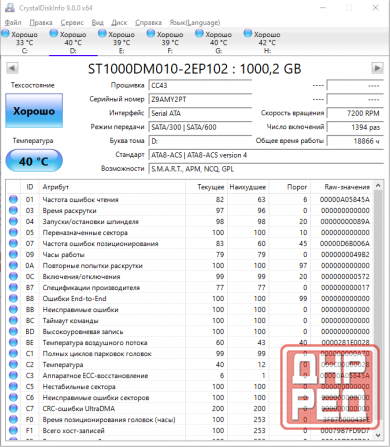Click the Raw-значения column header
The width and height of the screenshot is (390, 447).
tap(342, 187)
